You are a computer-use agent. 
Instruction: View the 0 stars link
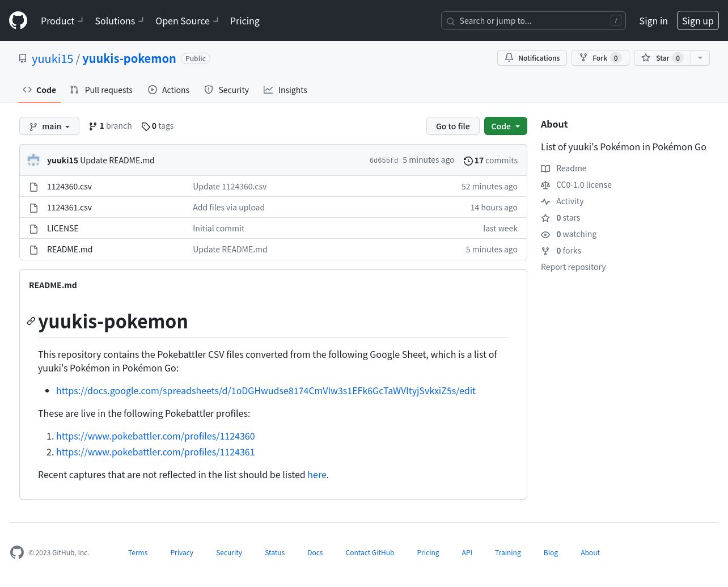click(x=560, y=218)
